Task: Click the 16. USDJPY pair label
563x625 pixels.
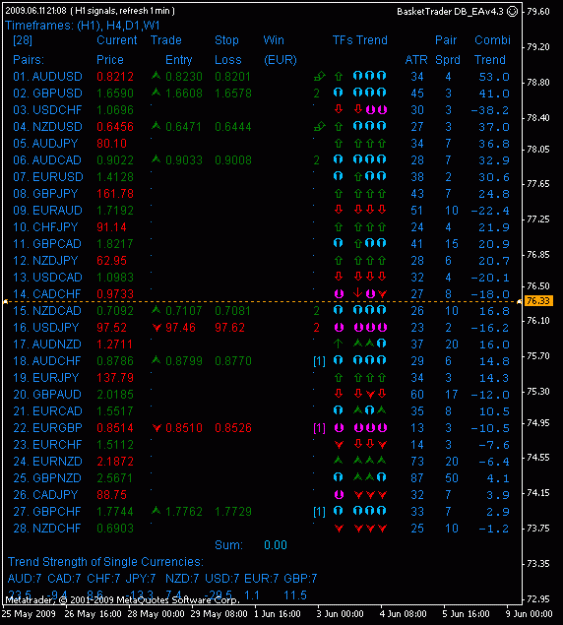Action: (x=47, y=328)
